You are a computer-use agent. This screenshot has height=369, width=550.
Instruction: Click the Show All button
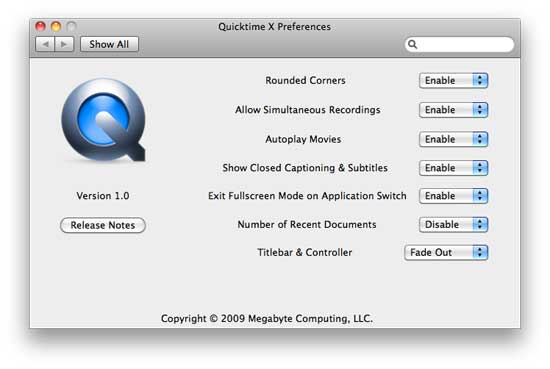pos(109,45)
